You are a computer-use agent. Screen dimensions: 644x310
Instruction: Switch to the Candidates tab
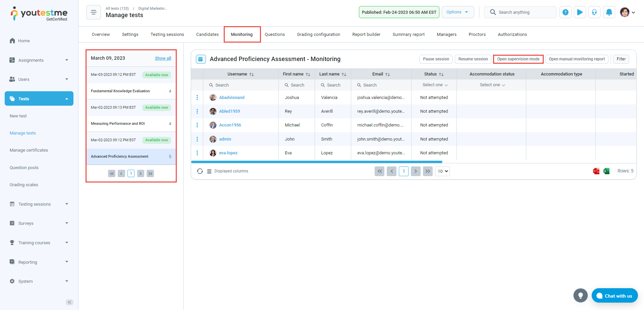(x=207, y=35)
